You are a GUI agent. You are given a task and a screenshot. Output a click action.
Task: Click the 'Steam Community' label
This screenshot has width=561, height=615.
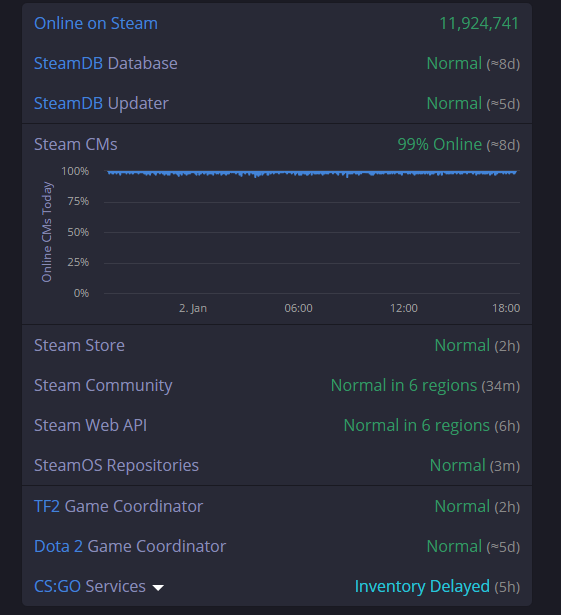pos(103,386)
